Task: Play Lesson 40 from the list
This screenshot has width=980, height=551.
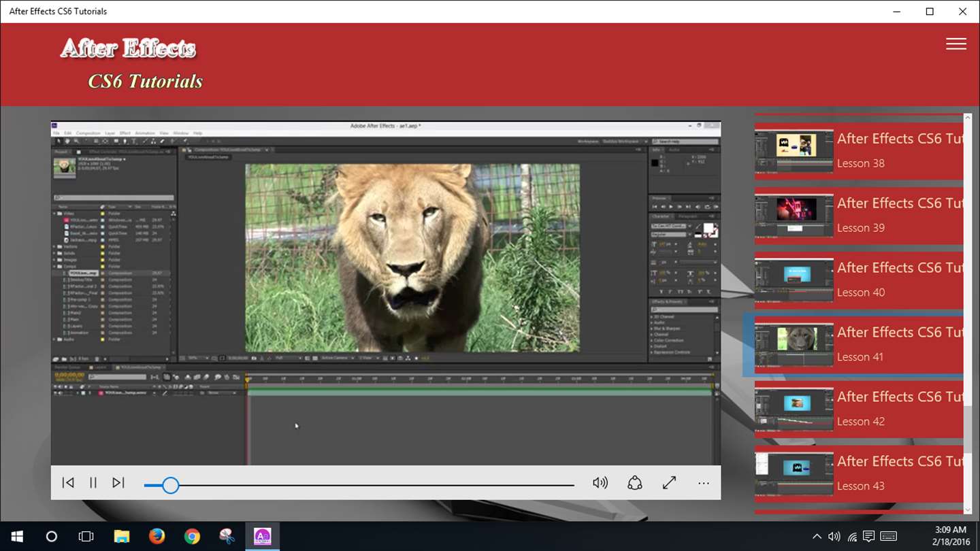Action: pos(859,280)
